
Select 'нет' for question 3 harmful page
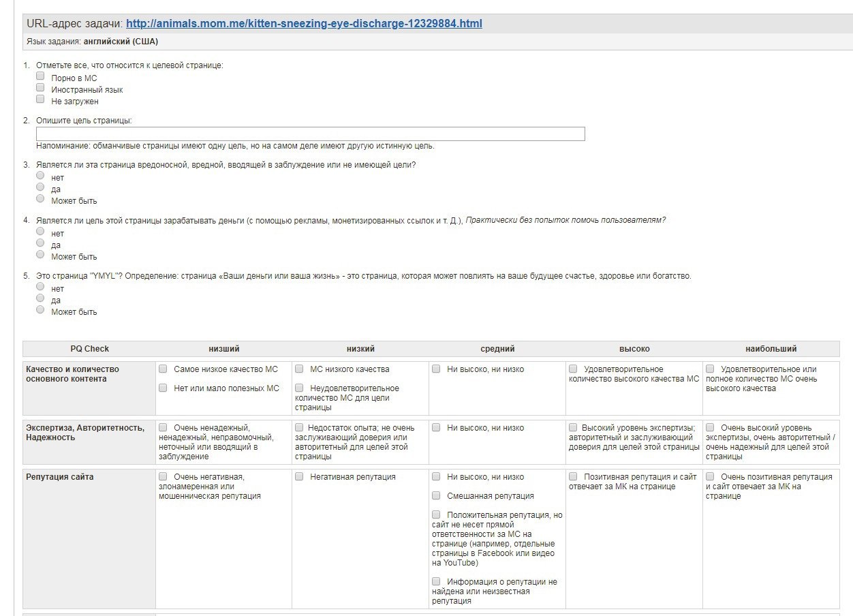(40, 176)
